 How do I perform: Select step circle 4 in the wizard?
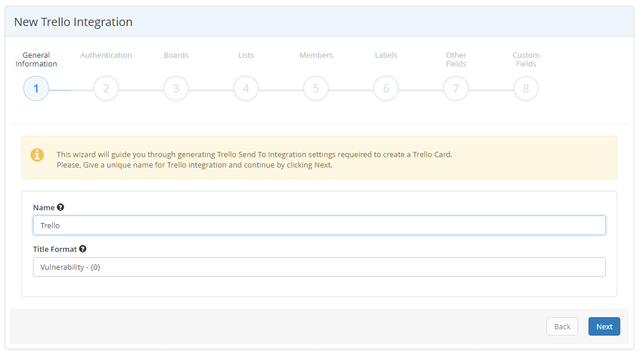pos(246,88)
